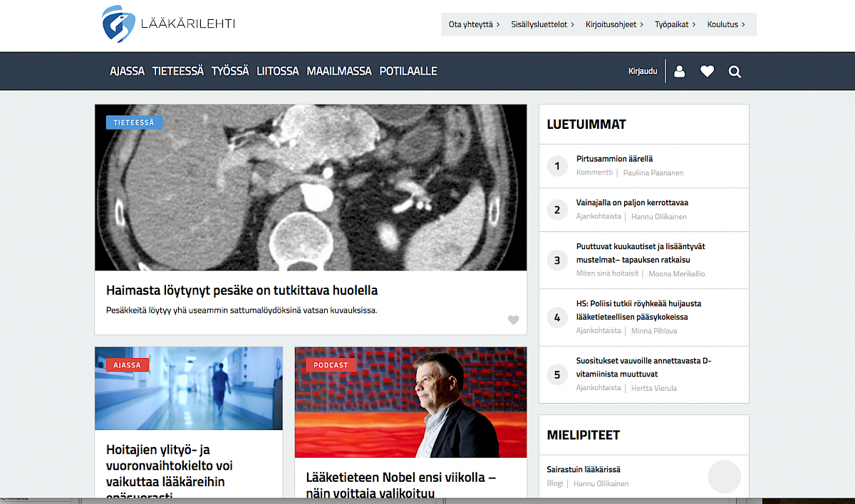Go to the POTILAALLE section
The image size is (855, 504).
coord(408,71)
